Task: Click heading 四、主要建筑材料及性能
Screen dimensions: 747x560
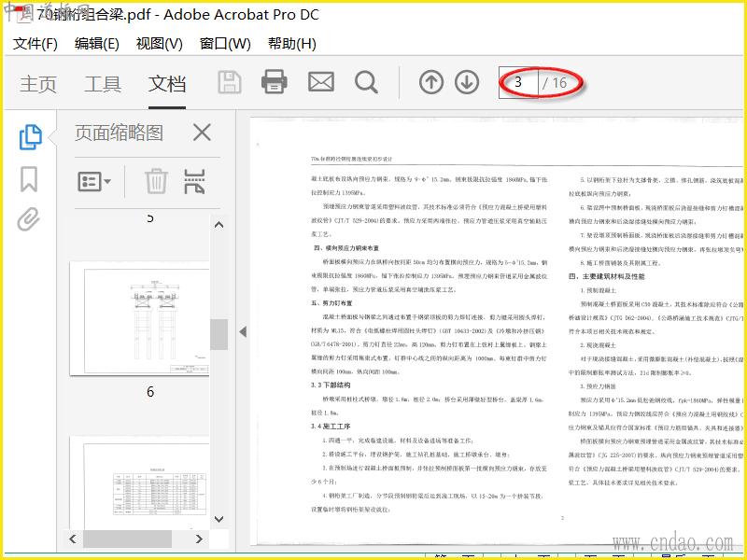Action: [606, 276]
